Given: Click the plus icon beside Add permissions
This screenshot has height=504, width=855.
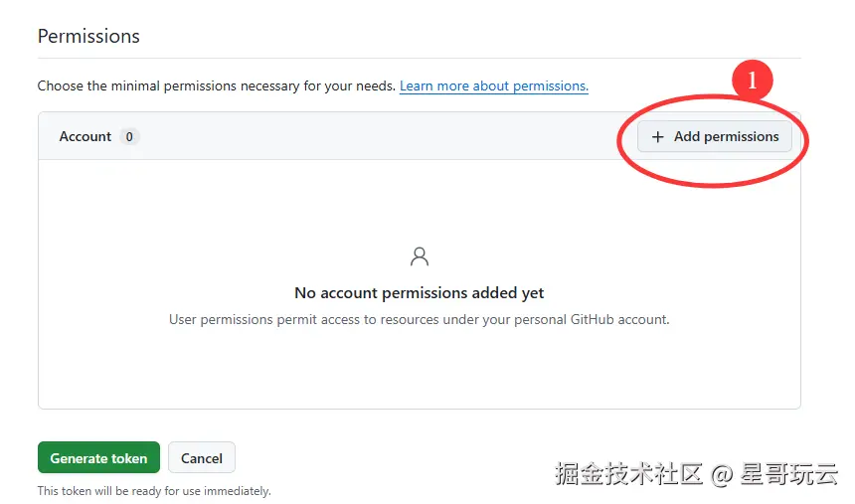Looking at the screenshot, I should 657,137.
